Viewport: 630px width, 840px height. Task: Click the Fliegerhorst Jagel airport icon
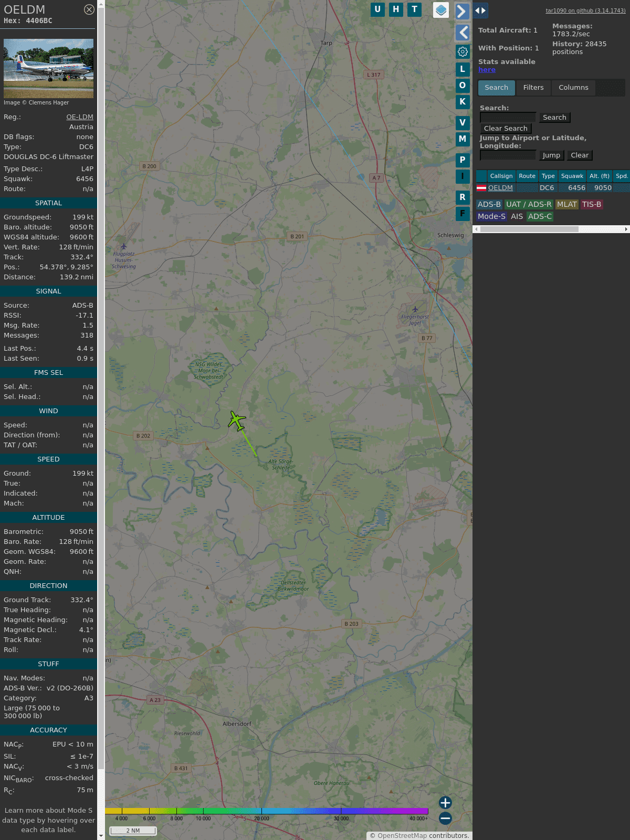coord(415,309)
